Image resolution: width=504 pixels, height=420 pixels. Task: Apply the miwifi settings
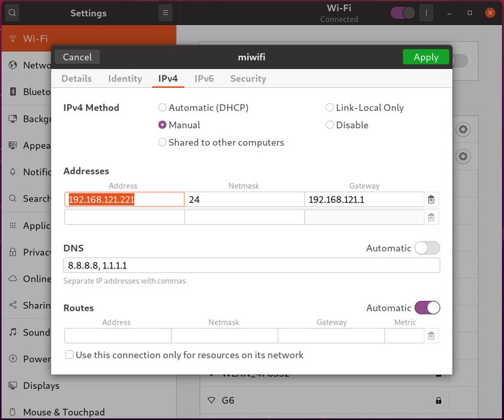pyautogui.click(x=426, y=57)
